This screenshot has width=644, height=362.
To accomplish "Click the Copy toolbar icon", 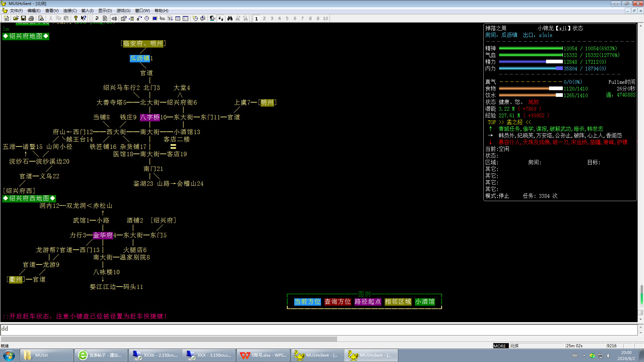I will [58, 18].
